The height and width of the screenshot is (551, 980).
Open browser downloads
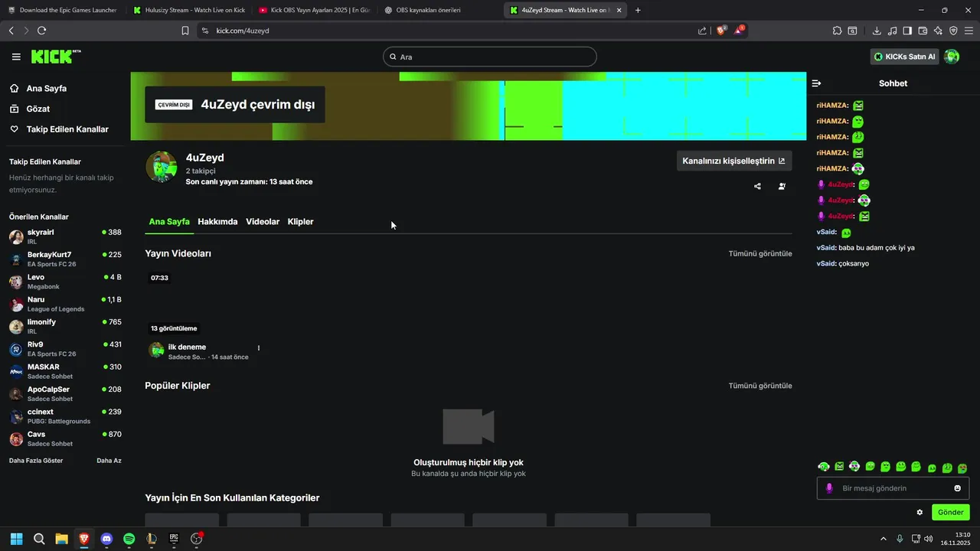coord(877,31)
